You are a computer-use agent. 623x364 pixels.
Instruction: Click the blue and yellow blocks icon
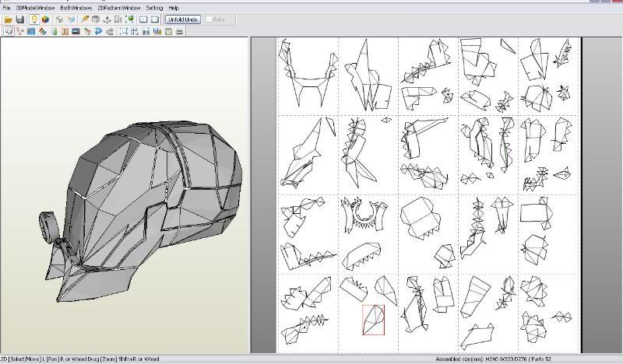click(x=157, y=31)
